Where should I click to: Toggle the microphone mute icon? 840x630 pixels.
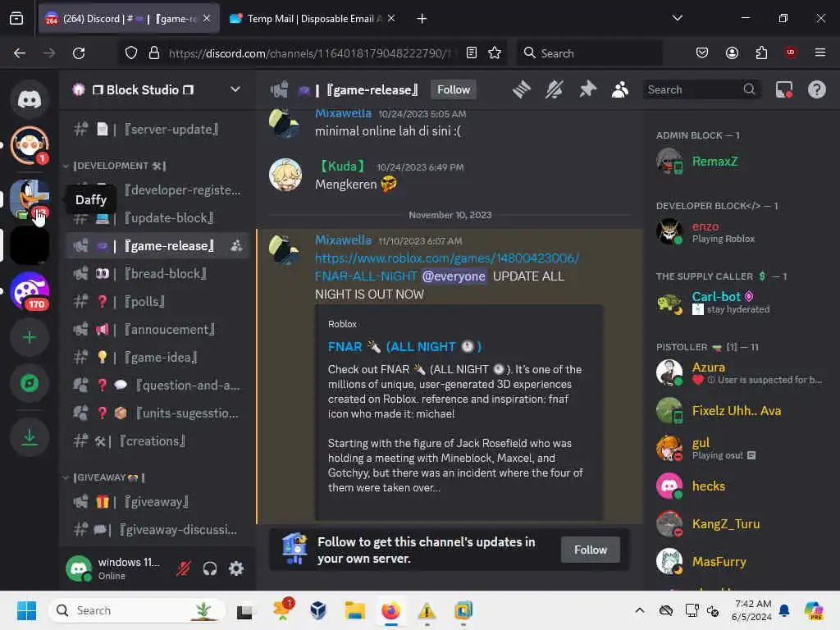[x=184, y=568]
